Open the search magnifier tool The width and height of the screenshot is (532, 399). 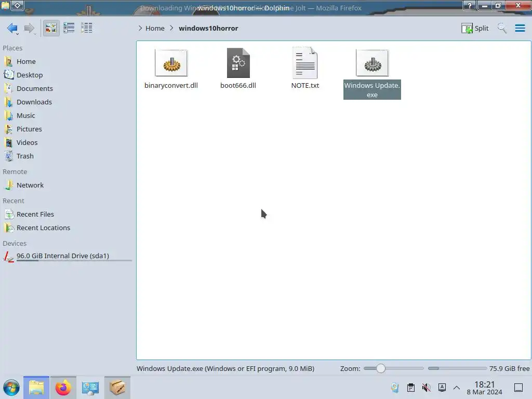coord(502,28)
